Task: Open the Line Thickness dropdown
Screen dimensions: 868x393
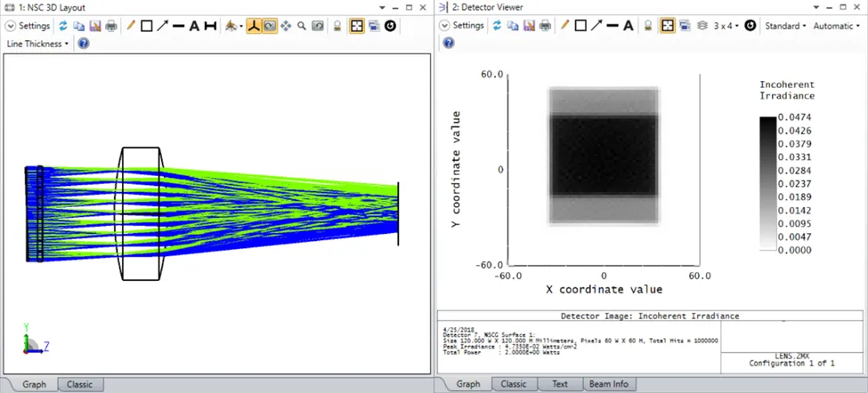Action: (37, 43)
